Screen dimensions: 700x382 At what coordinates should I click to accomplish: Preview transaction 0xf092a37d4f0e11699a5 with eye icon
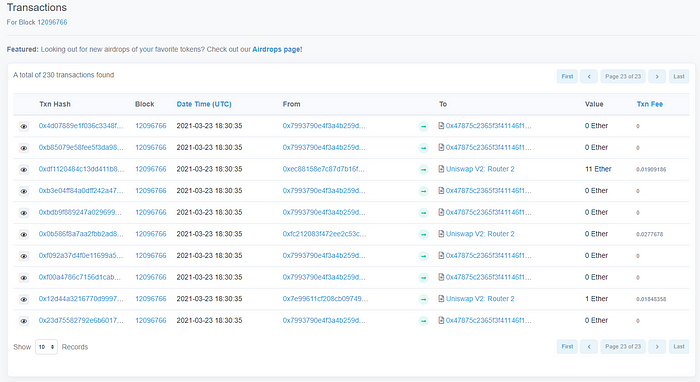click(24, 256)
